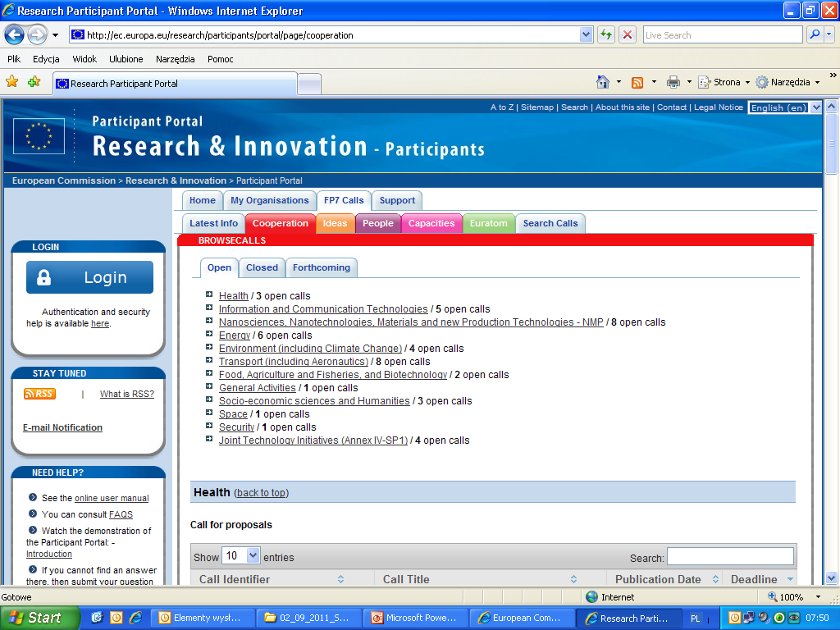Open the 02_09_2011_S... folder taskbar item
The width and height of the screenshot is (840, 630).
(308, 618)
